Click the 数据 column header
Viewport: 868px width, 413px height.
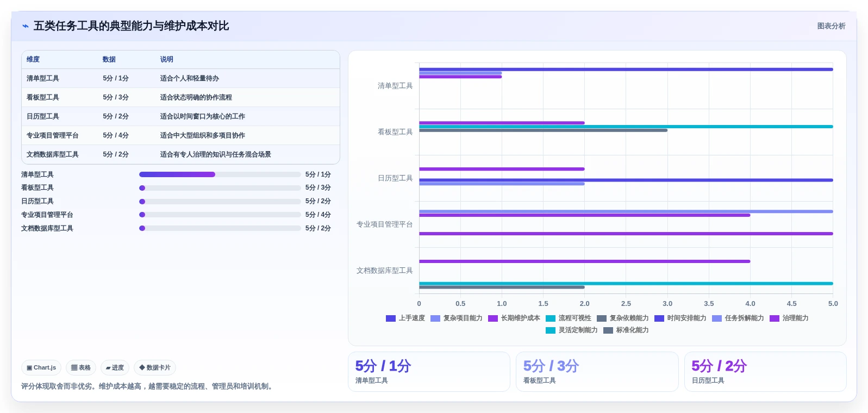coord(109,59)
